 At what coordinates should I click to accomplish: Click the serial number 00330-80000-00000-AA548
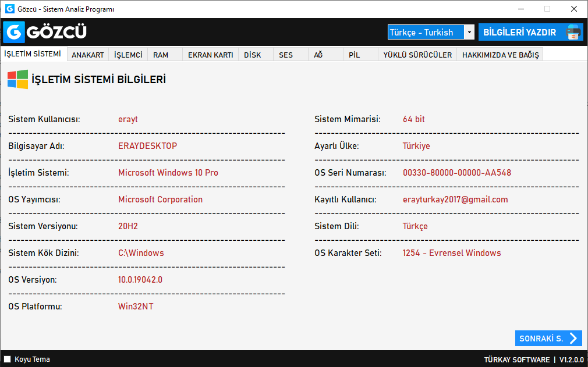[x=457, y=173]
